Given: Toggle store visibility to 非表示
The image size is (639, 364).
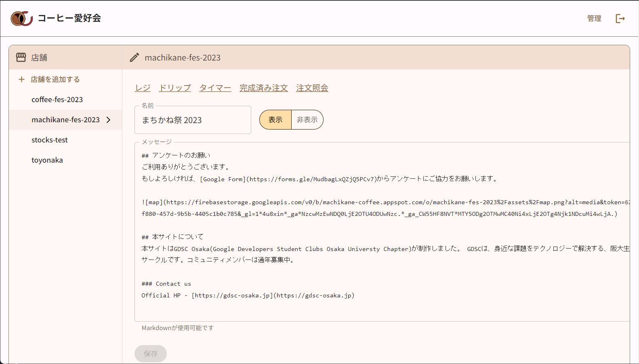Looking at the screenshot, I should coord(307,120).
